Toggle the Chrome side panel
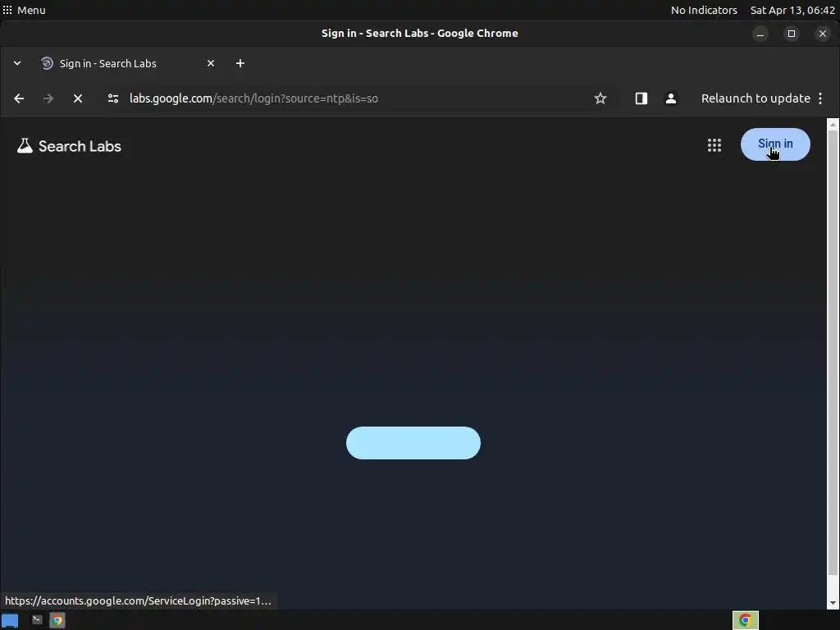This screenshot has width=840, height=630. point(641,98)
